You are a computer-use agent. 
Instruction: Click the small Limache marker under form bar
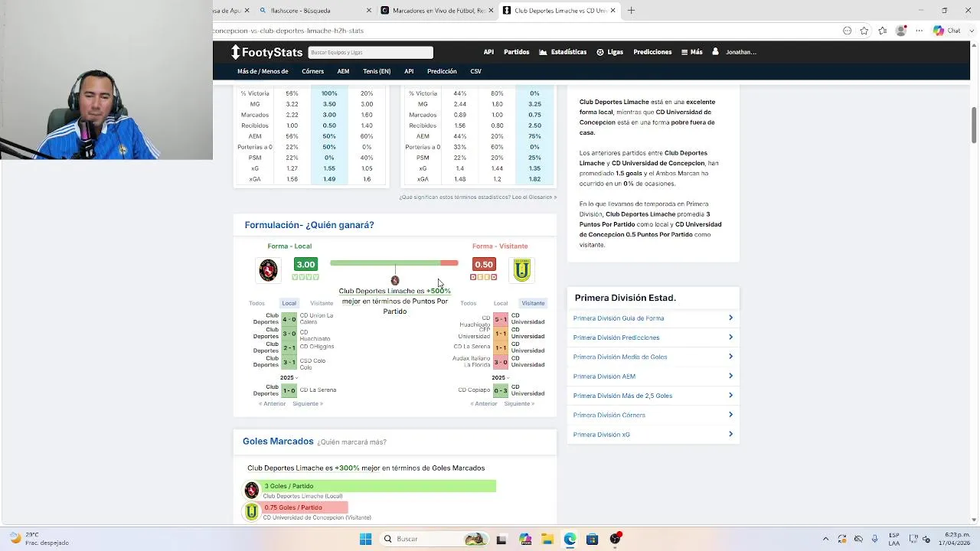click(395, 281)
